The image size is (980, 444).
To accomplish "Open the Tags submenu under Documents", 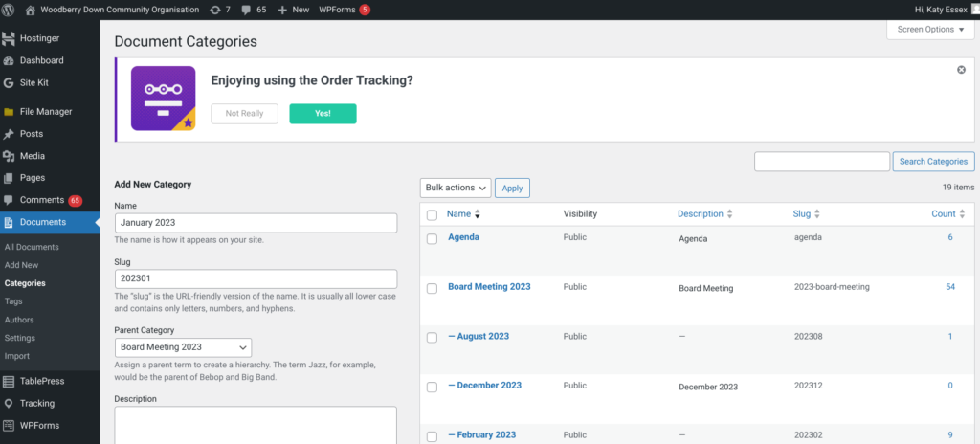I will [x=13, y=301].
